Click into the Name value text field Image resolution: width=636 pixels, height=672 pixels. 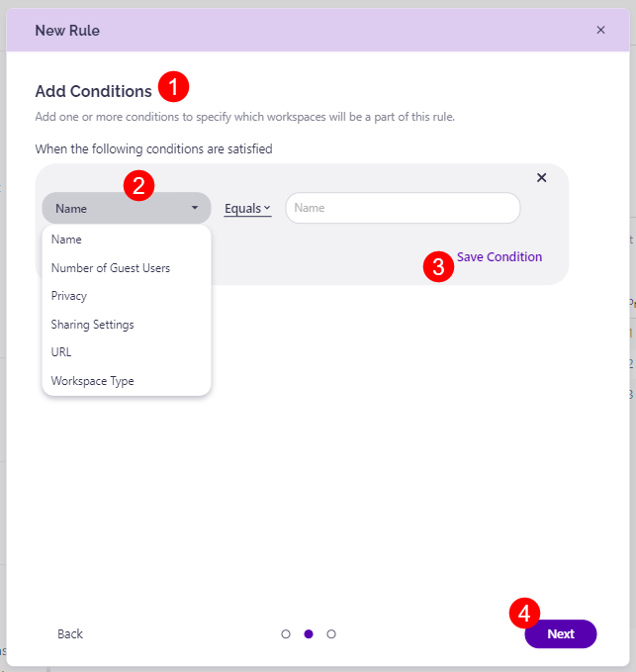(x=403, y=208)
